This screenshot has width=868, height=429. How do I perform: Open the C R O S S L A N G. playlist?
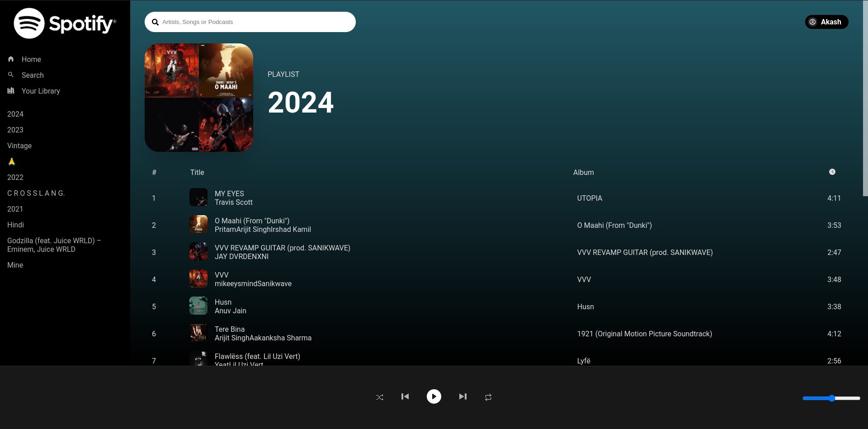click(36, 193)
